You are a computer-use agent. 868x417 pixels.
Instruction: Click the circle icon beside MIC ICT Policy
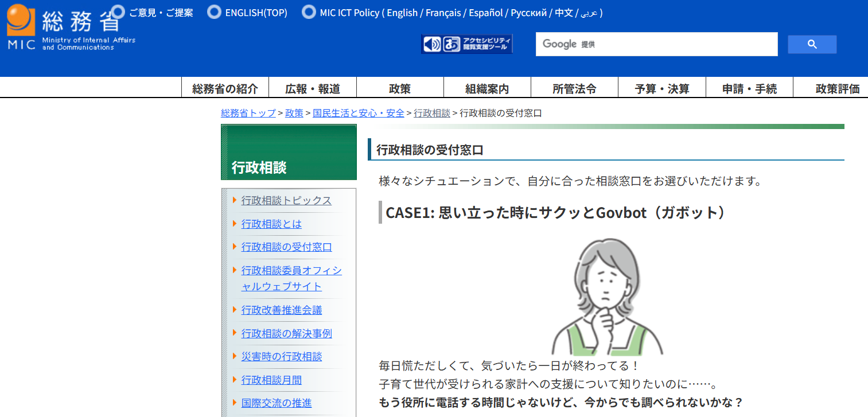click(x=309, y=11)
